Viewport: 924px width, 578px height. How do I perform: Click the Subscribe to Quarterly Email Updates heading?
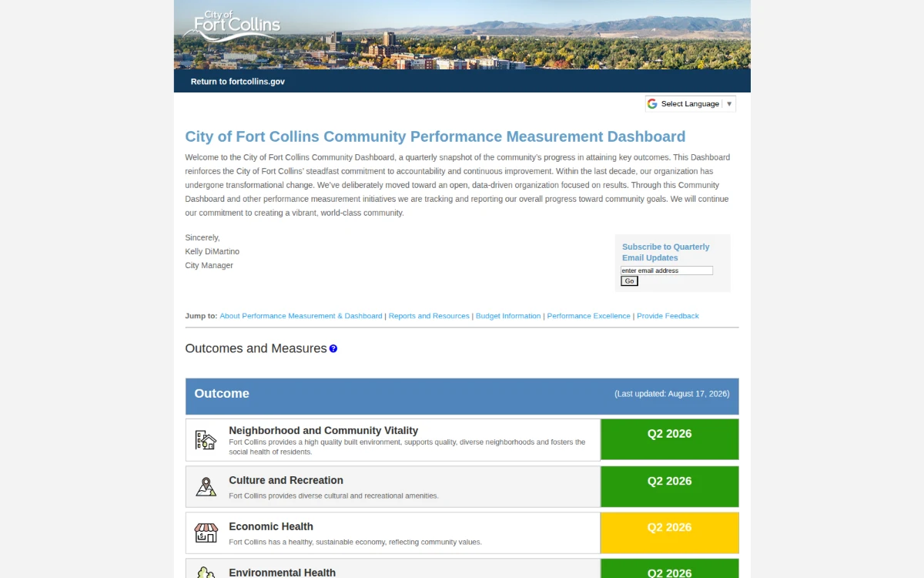point(666,252)
